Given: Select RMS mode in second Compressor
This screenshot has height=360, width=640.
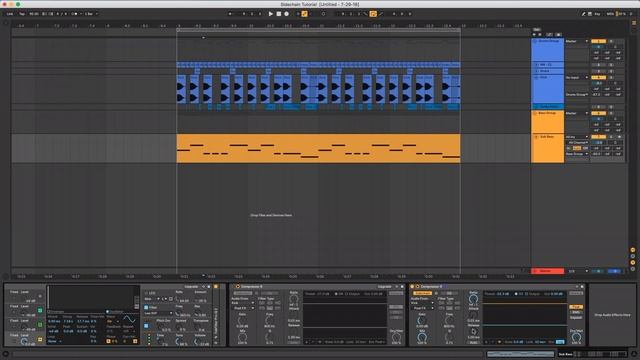Looking at the screenshot, I should 576,312.
